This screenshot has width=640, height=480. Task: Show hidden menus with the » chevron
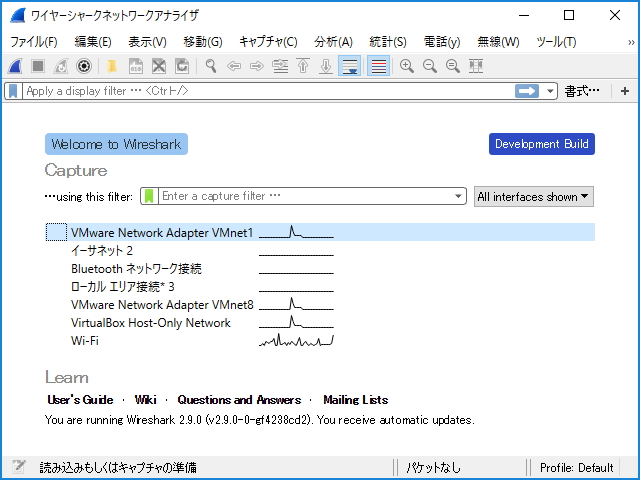[x=631, y=42]
